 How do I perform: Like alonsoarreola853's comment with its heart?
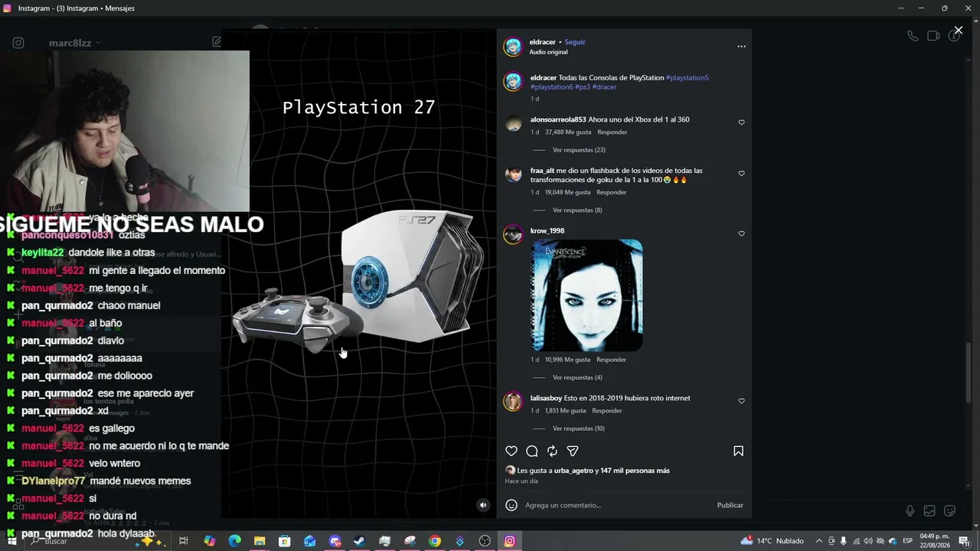pyautogui.click(x=741, y=122)
